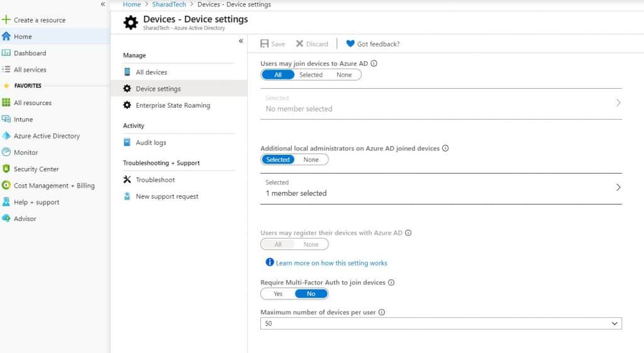Click the Dashboard icon in sidebar
The width and height of the screenshot is (644, 353).
(6, 53)
